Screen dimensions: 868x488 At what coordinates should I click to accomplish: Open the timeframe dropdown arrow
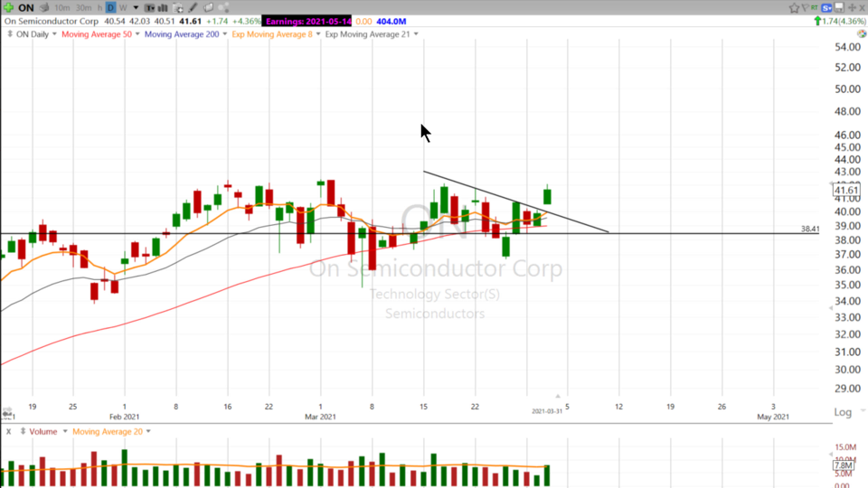click(x=136, y=8)
